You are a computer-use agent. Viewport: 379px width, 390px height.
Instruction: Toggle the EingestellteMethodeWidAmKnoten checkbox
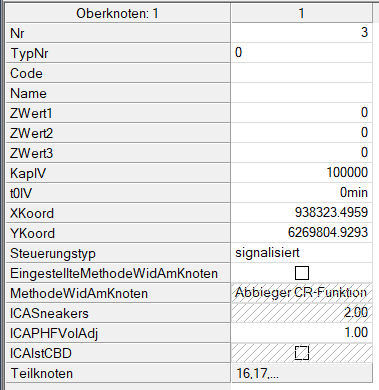pos(302,273)
